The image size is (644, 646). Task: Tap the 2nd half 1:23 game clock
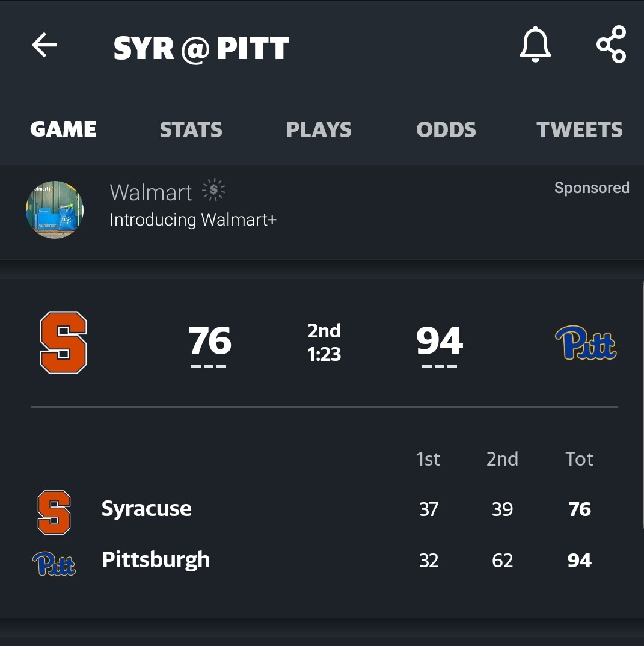click(x=324, y=342)
